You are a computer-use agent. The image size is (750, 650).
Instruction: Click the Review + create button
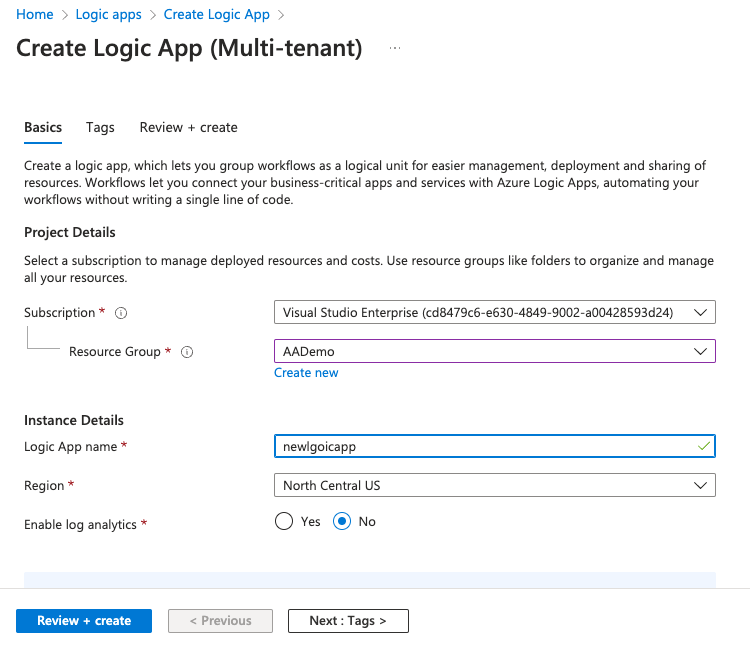(84, 620)
